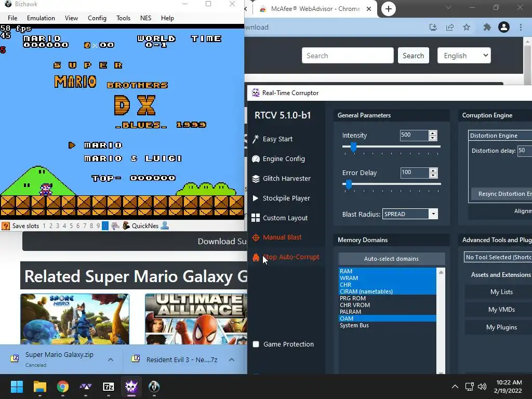Close the McAfee WebAdvisor tab
This screenshot has height=399, width=532.
coord(369,9)
